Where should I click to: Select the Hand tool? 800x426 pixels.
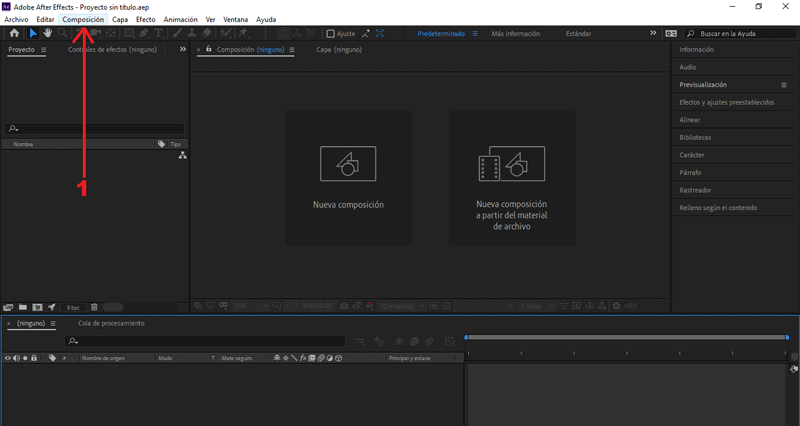(x=46, y=33)
